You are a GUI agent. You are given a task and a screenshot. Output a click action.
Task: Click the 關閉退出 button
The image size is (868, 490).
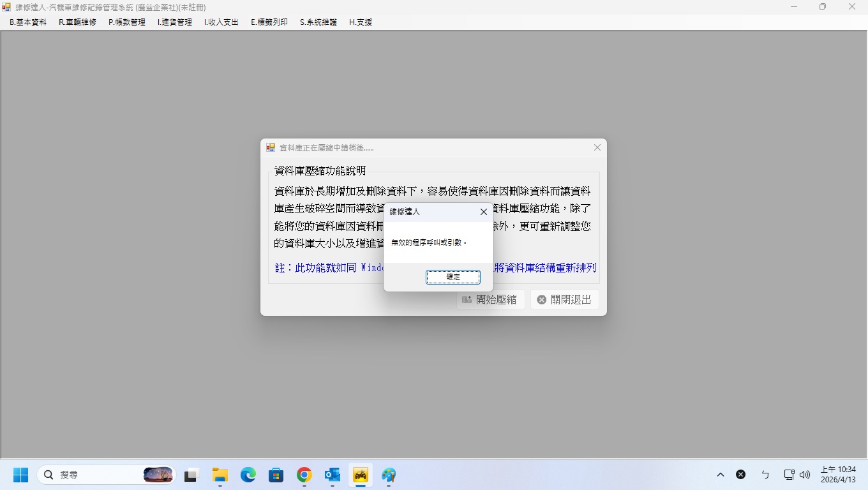(x=564, y=300)
